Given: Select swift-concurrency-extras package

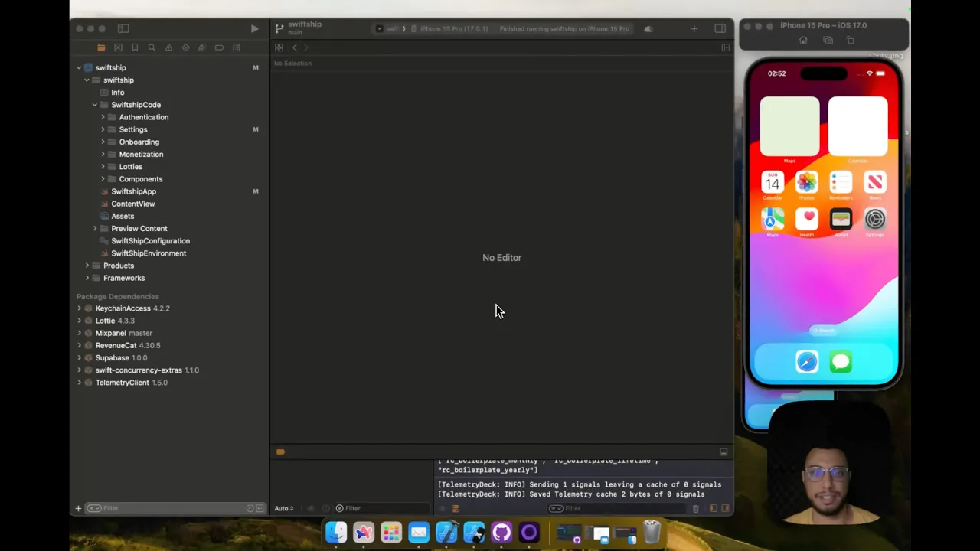Looking at the screenshot, I should coord(146,370).
